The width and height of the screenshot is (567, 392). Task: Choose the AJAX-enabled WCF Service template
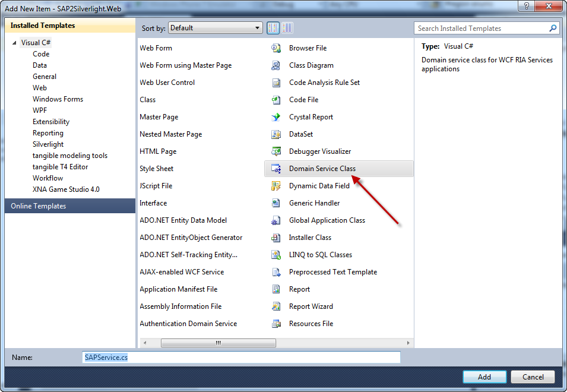[182, 272]
